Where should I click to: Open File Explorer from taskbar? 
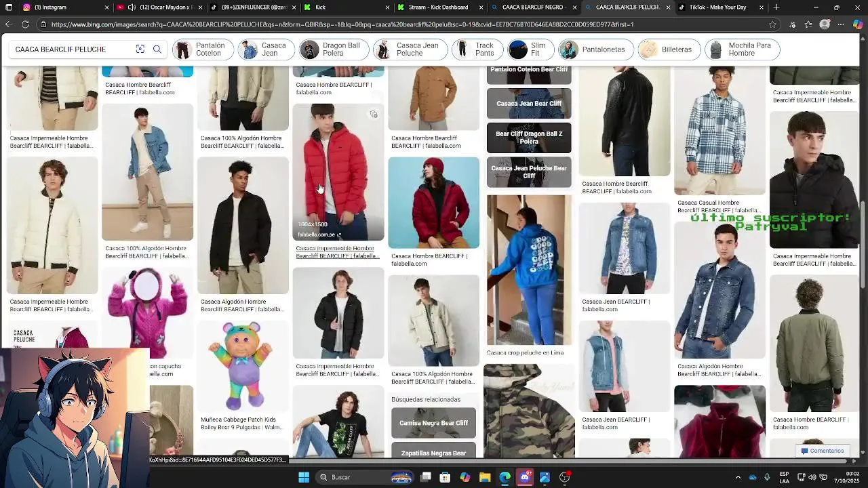point(485,477)
